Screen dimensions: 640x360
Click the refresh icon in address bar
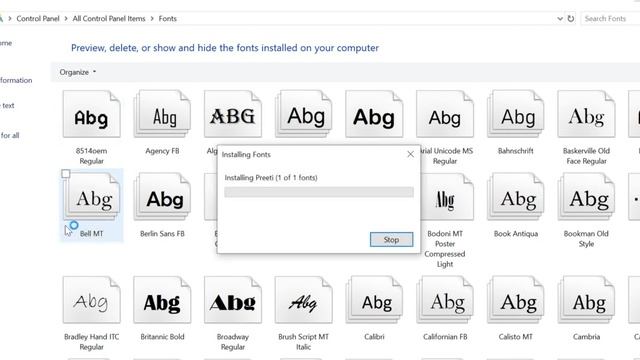tap(571, 19)
